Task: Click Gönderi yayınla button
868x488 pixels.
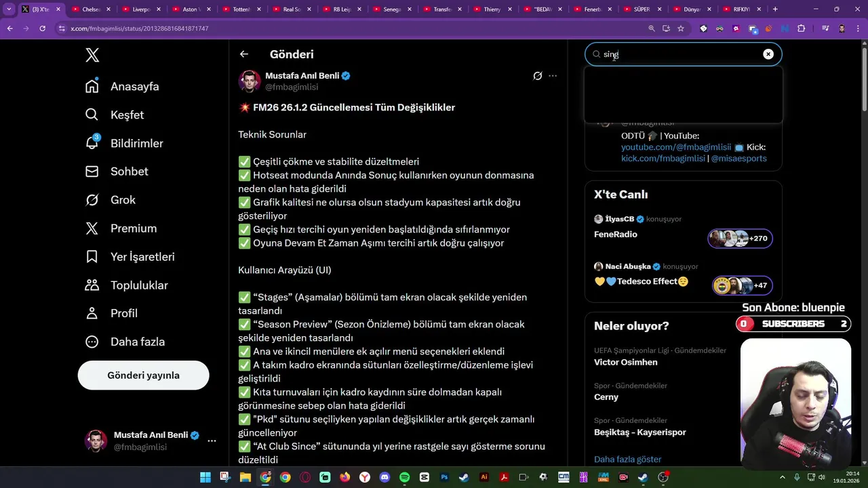Action: [x=143, y=375]
